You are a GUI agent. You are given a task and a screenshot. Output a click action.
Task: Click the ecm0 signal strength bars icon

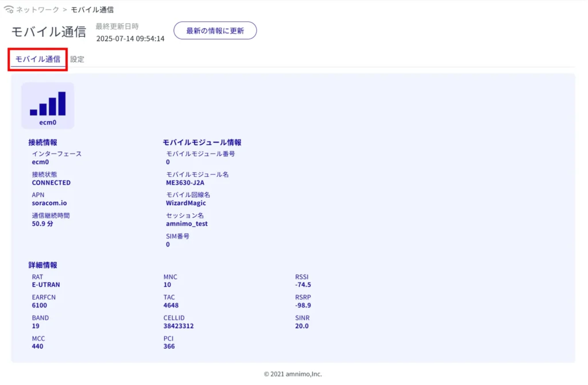(48, 103)
